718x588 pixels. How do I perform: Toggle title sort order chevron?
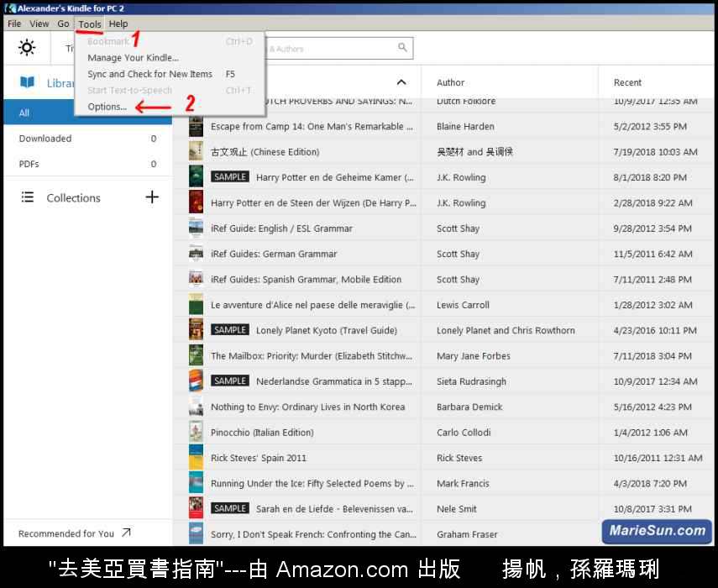(x=401, y=82)
